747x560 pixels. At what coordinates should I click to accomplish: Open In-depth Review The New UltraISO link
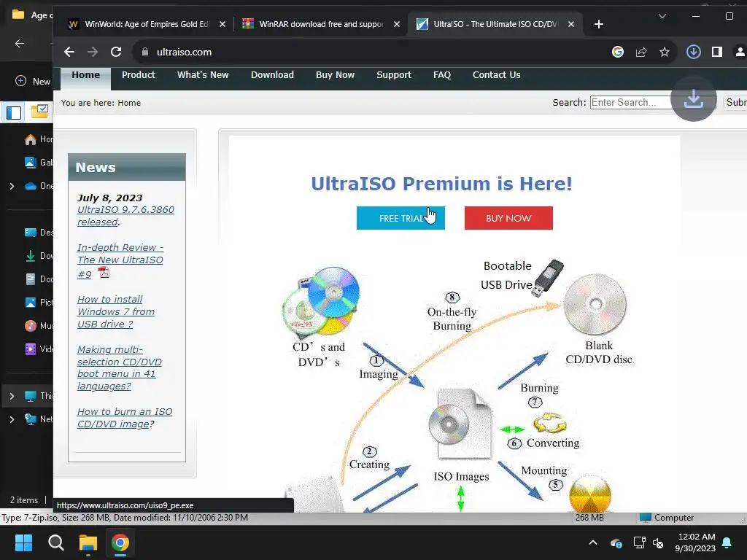click(120, 260)
